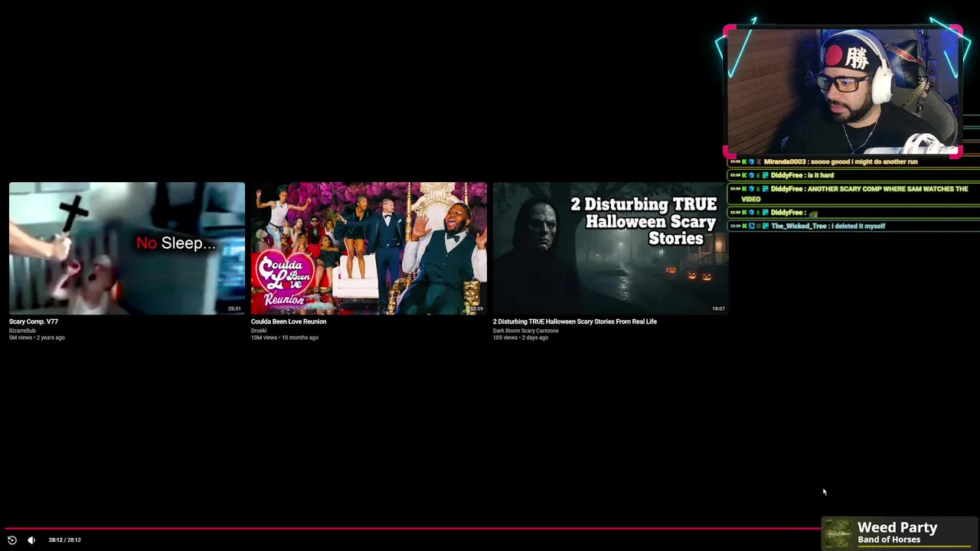The width and height of the screenshot is (980, 551).
Task: Click the streamer webcam overlay
Action: coord(843,92)
